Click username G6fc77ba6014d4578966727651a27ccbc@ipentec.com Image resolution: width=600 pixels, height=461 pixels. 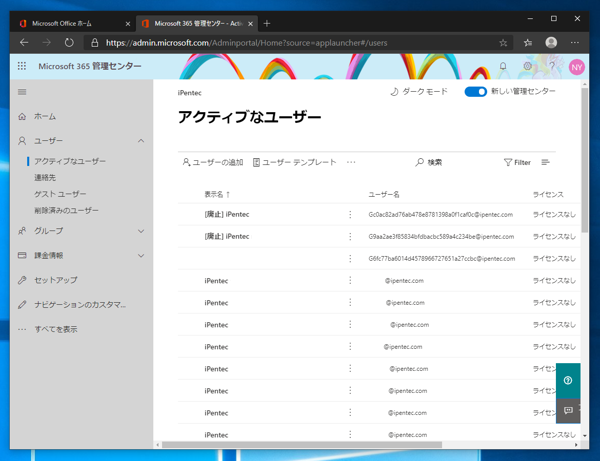pos(442,259)
